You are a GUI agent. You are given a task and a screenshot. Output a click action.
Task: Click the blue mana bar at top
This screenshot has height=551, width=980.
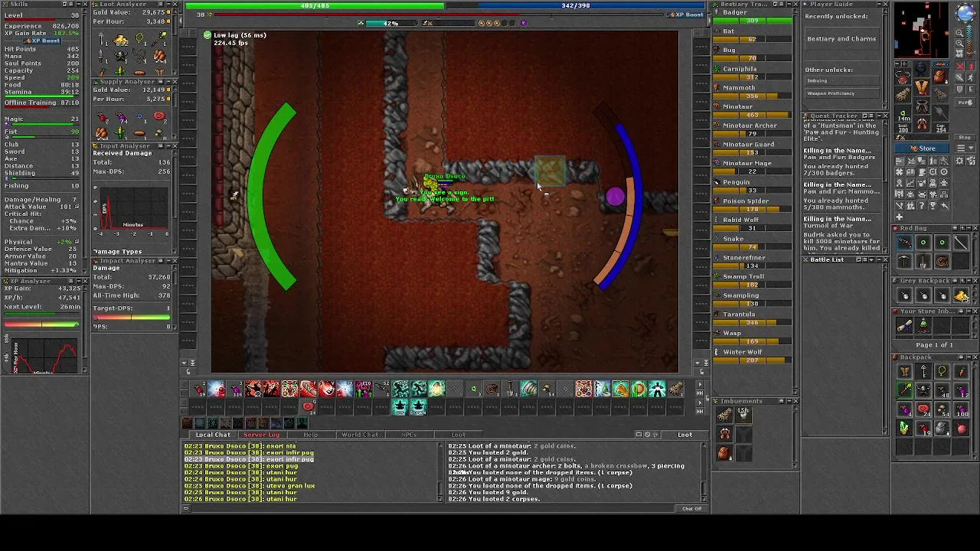(x=575, y=6)
